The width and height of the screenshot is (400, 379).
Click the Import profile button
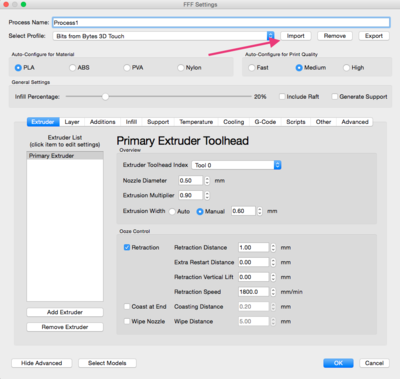[x=295, y=36]
